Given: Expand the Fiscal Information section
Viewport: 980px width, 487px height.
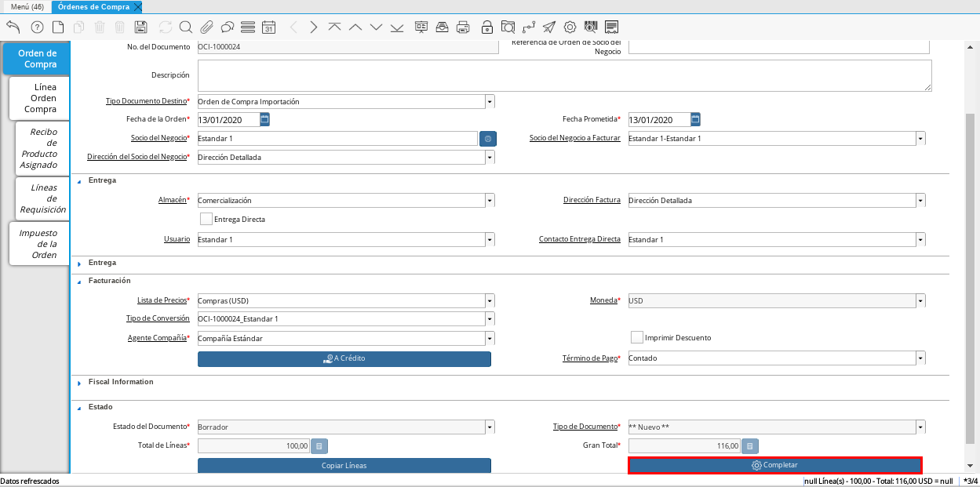Looking at the screenshot, I should pyautogui.click(x=79, y=383).
